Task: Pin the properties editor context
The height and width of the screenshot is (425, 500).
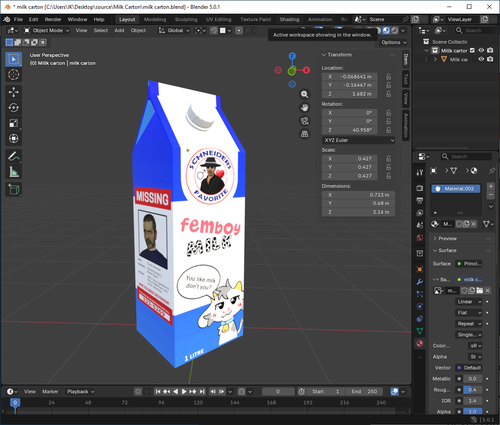Action: [492, 171]
